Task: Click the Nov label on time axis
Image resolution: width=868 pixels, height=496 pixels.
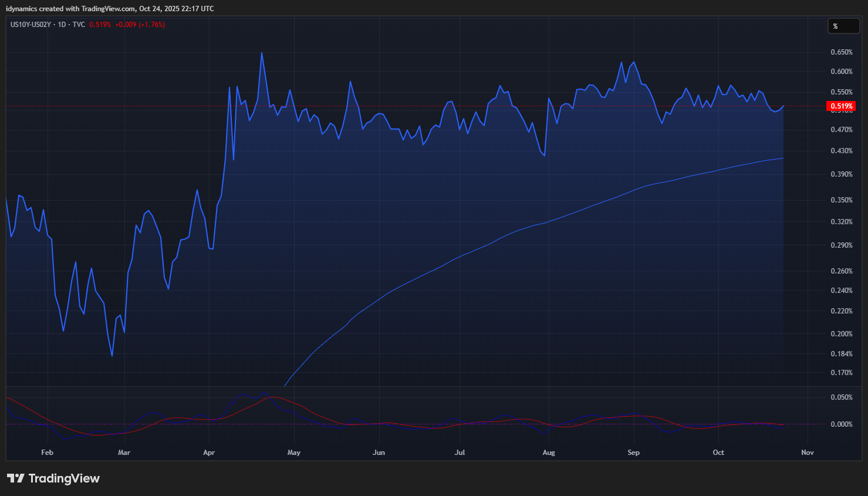Action: [x=807, y=453]
